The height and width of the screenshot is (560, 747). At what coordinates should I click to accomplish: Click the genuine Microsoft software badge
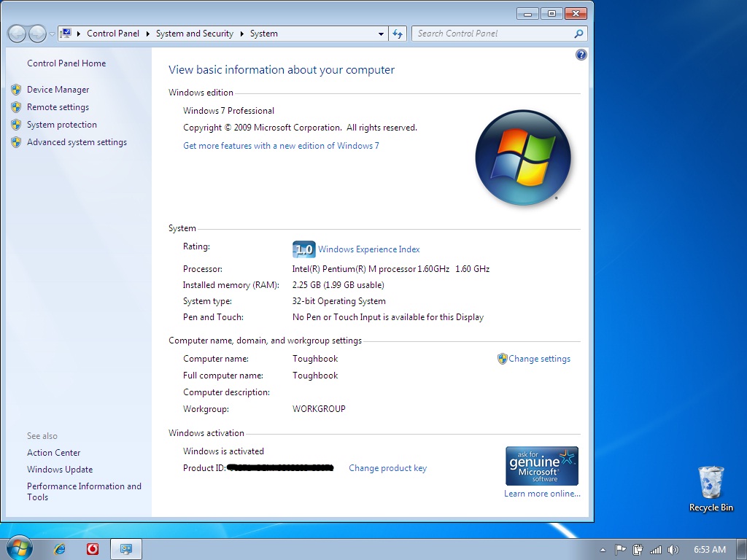point(542,466)
